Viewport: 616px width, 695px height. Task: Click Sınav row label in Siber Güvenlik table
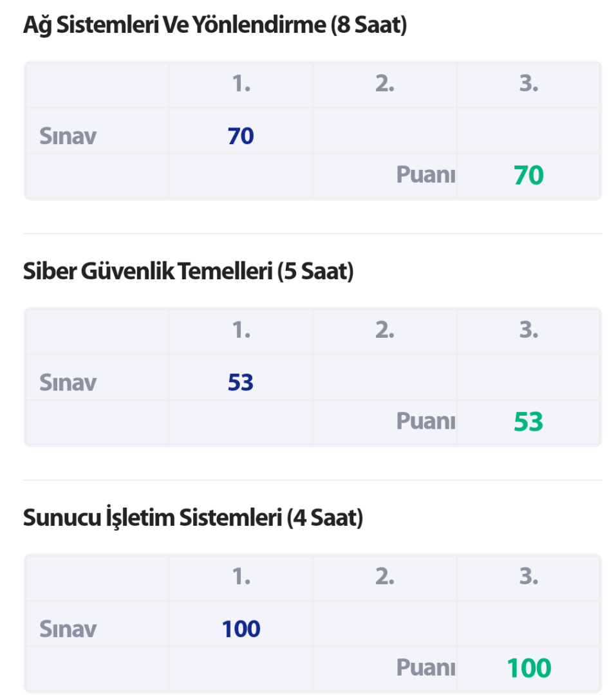pyautogui.click(x=68, y=383)
